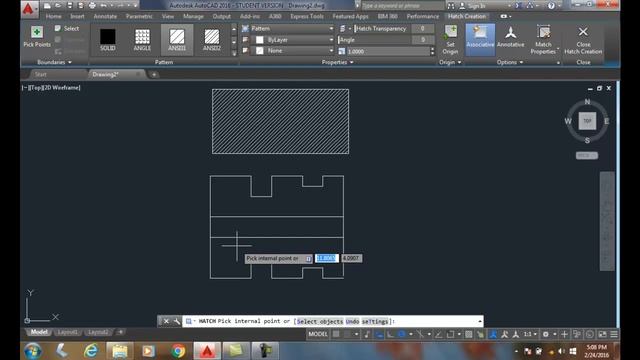Screen dimensions: 640x360
Task: Toggle Annotative hatch option
Action: point(511,39)
